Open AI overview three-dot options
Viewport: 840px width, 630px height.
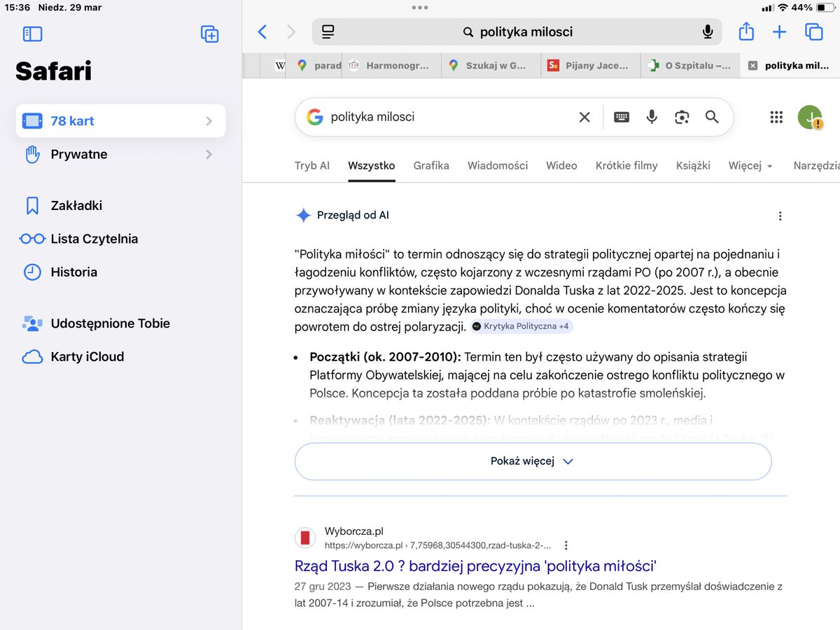(780, 216)
